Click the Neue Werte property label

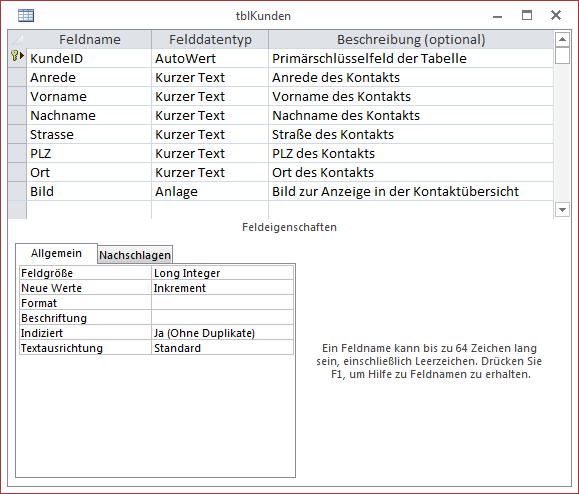click(85, 288)
